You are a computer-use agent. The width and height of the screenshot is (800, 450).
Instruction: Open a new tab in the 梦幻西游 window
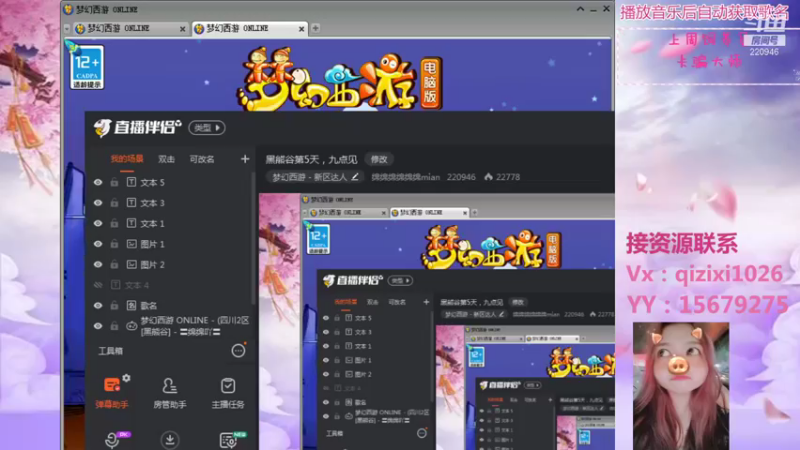tap(315, 28)
